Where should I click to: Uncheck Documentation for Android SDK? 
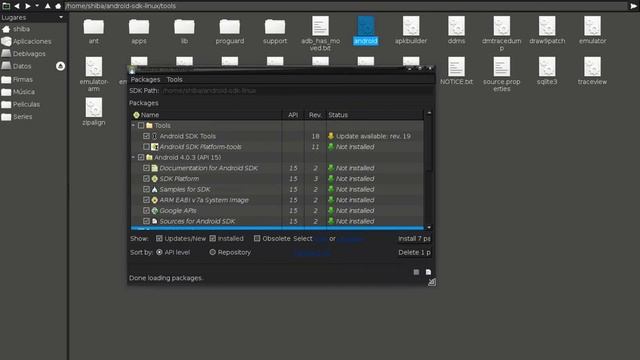click(x=146, y=168)
